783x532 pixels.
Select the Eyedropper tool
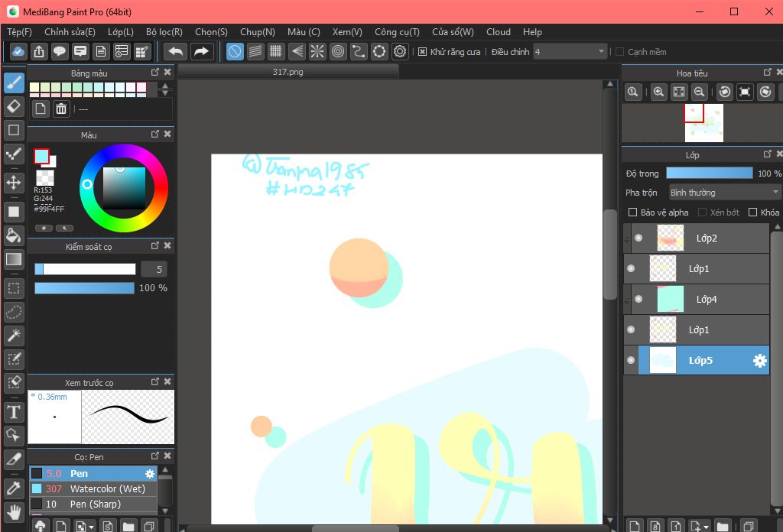(14, 488)
